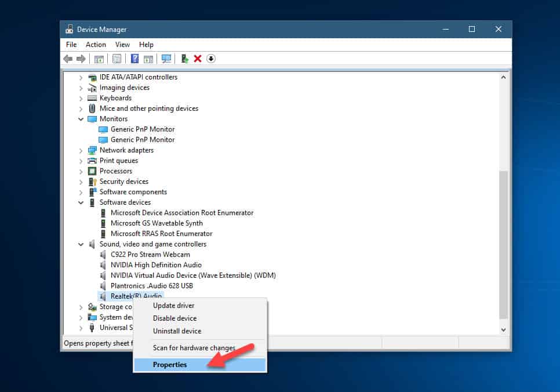Click the Sound, video and game controllers speaker icon

tap(92, 244)
